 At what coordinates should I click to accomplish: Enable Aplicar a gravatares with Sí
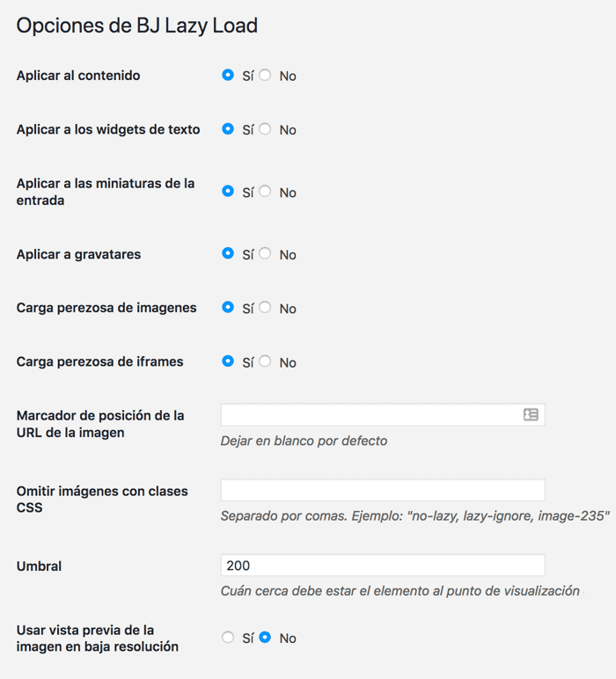(x=228, y=253)
